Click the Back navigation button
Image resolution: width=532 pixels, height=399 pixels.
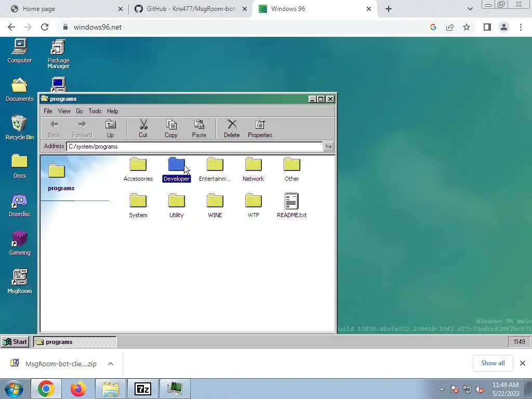54,129
